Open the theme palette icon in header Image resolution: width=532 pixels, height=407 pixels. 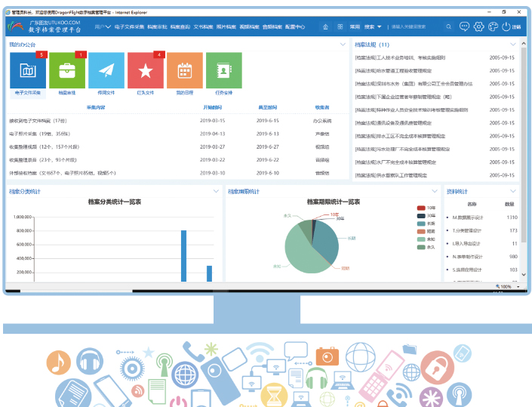click(493, 26)
